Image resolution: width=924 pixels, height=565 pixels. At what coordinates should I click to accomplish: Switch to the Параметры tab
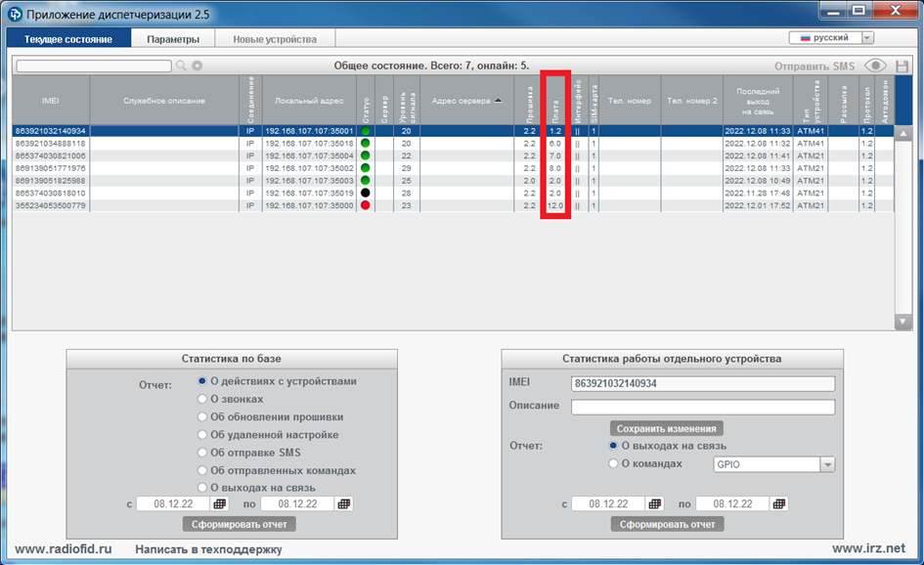173,39
